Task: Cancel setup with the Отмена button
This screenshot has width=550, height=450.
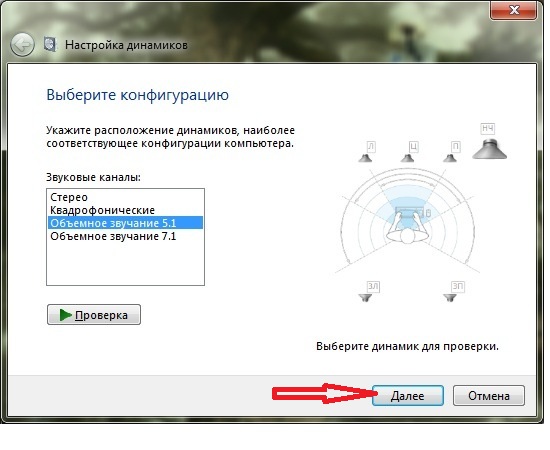Action: coord(489,396)
